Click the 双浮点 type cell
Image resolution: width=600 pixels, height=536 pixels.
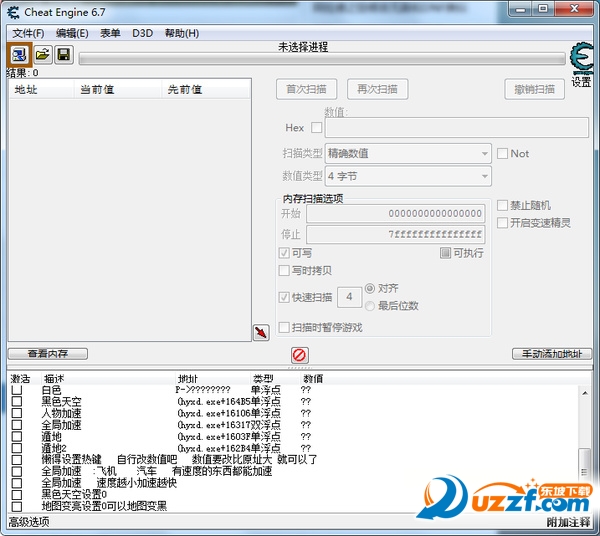tap(266, 425)
